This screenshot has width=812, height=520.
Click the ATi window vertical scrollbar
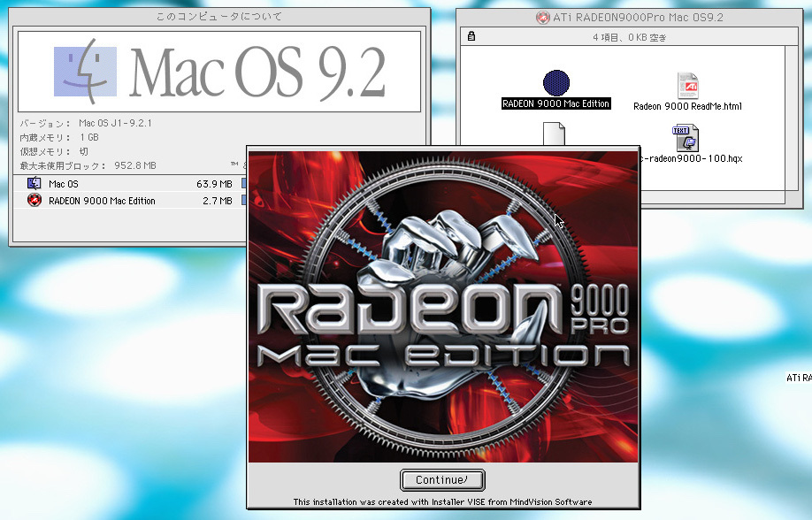(x=792, y=118)
